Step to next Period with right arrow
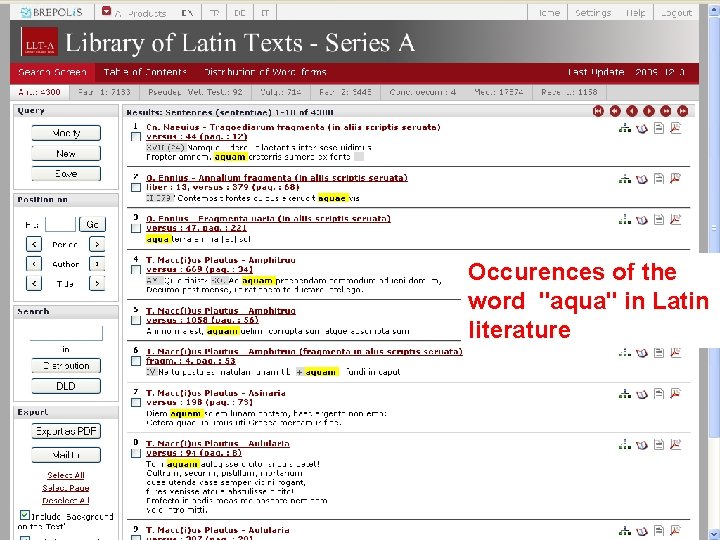 pyautogui.click(x=97, y=244)
